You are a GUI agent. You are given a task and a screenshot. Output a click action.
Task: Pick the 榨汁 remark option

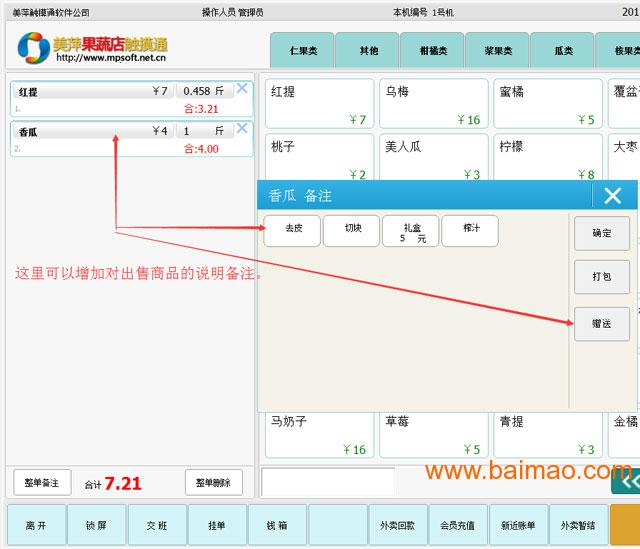(x=470, y=230)
